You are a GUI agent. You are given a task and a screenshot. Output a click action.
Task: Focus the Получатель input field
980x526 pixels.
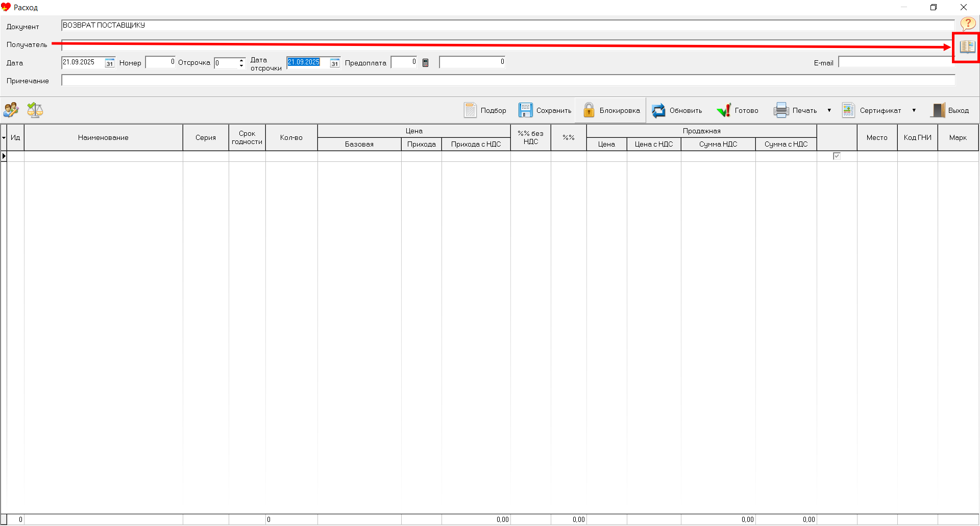click(508, 45)
